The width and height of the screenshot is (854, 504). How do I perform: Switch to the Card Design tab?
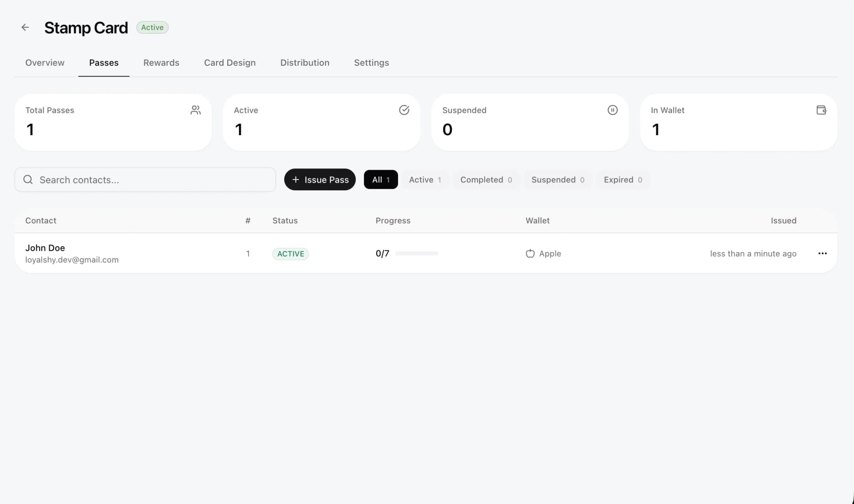click(230, 63)
